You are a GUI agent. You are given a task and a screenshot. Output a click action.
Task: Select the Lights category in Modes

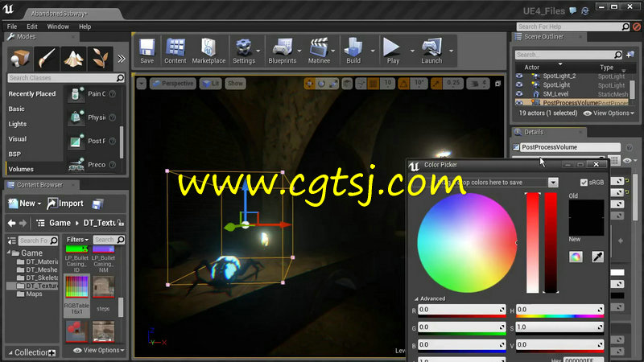17,124
